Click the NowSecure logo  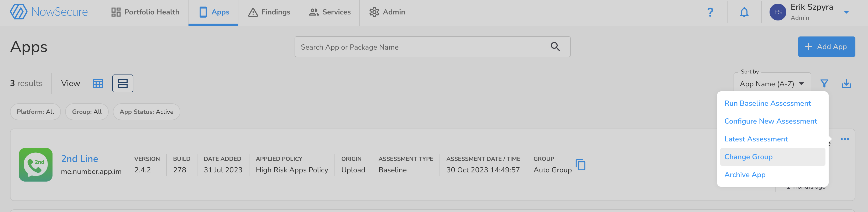tap(49, 12)
